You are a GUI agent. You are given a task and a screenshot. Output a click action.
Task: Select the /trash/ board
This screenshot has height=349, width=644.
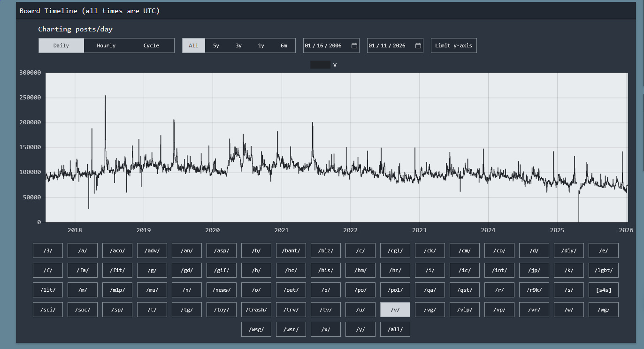click(x=256, y=310)
